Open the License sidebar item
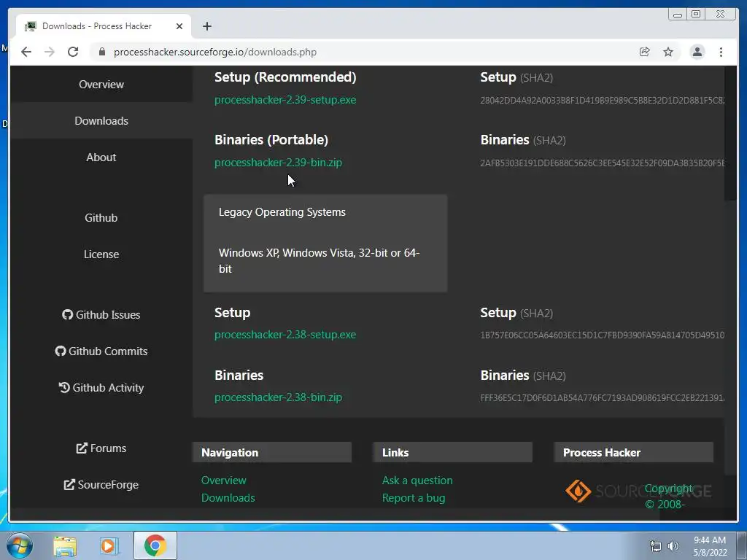The image size is (747, 560). pos(101,254)
